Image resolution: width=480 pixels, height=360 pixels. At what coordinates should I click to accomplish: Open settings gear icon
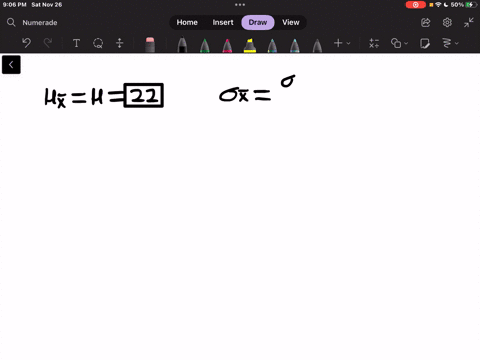[447, 23]
